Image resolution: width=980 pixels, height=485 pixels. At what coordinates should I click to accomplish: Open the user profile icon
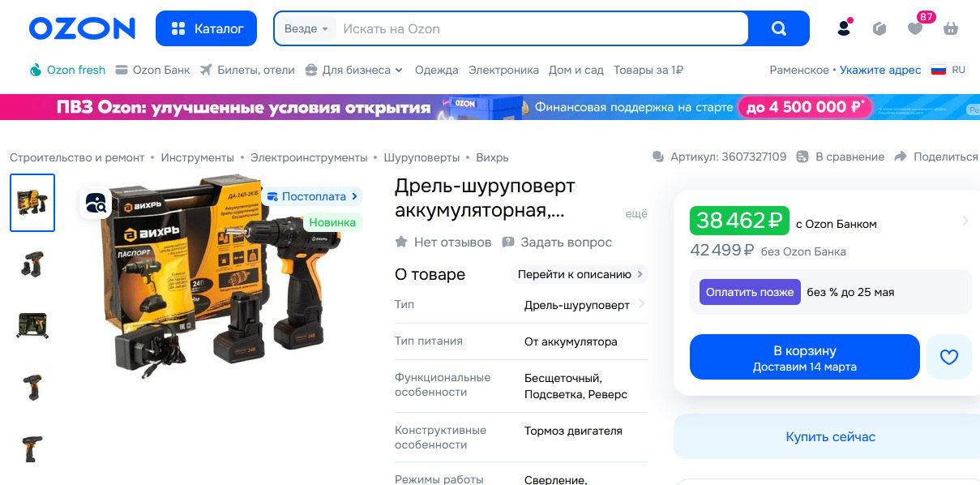844,28
